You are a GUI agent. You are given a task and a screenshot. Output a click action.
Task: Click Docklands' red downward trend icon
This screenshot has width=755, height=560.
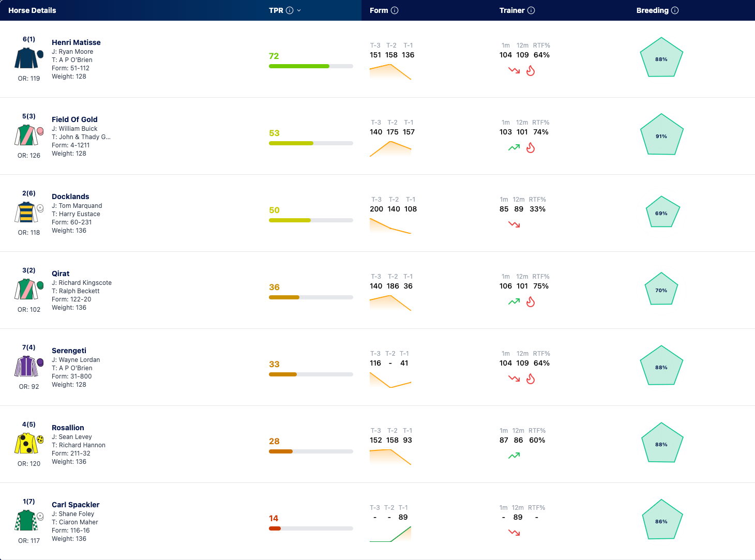(x=514, y=224)
